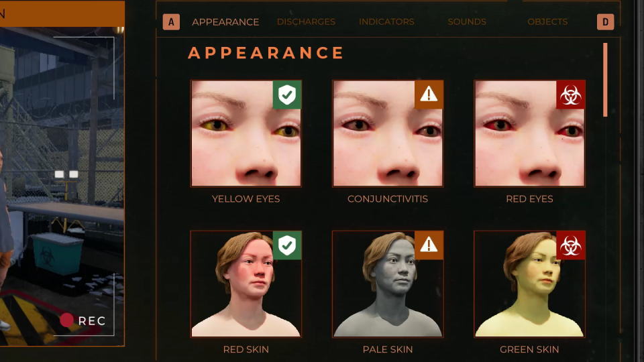This screenshot has width=644, height=362.
Task: Switch to the Indicators tab
Action: pyautogui.click(x=386, y=21)
